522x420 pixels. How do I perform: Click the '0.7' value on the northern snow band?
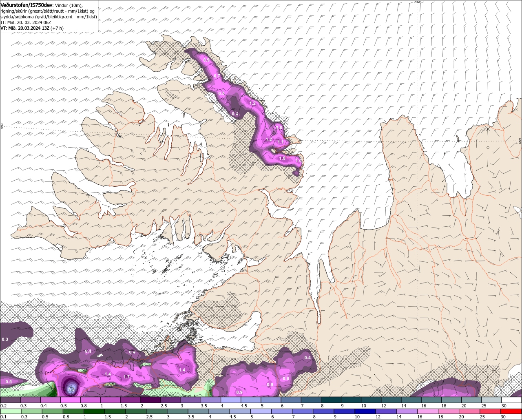tap(217, 76)
